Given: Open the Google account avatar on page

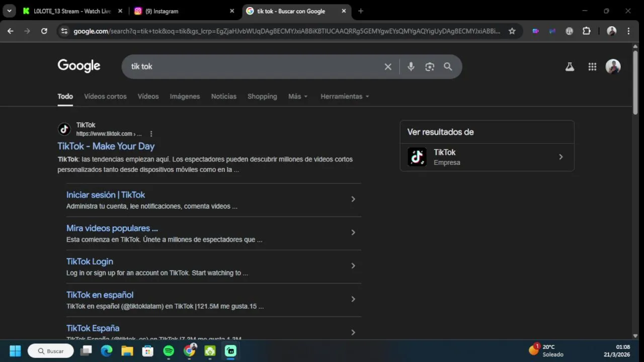Looking at the screenshot, I should (613, 66).
